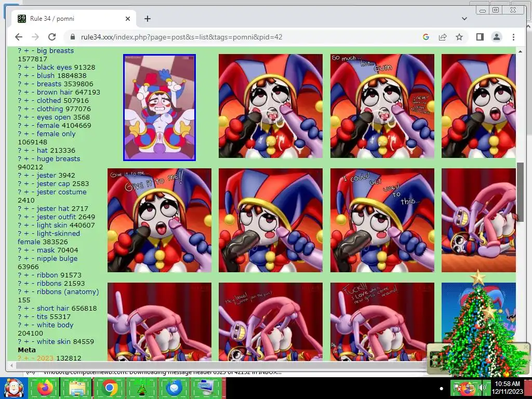
Task: Open Thunderbird from the taskbar
Action: [x=174, y=388]
